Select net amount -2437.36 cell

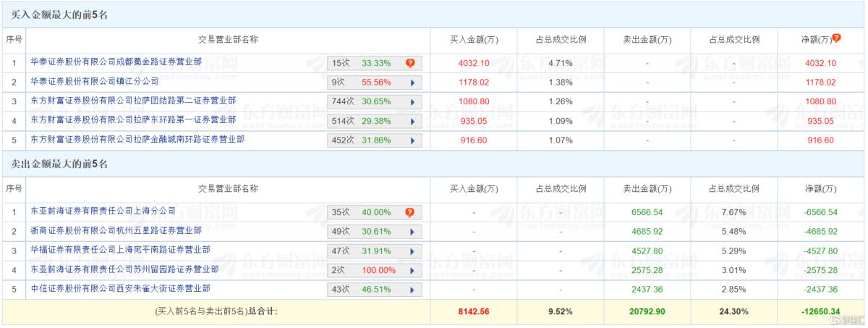tap(820, 290)
